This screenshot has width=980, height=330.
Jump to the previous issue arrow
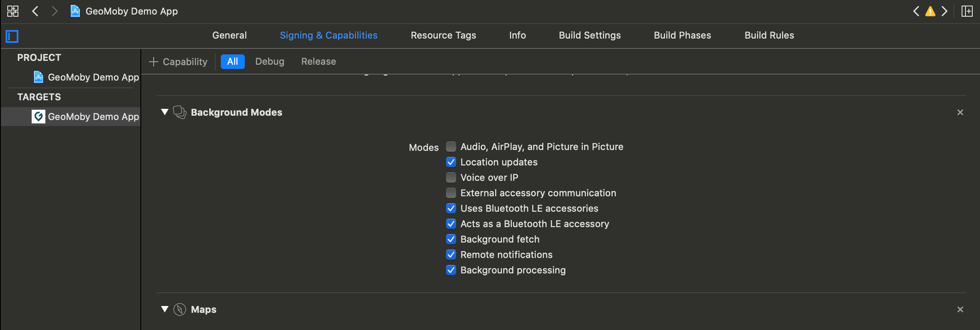pyautogui.click(x=916, y=11)
